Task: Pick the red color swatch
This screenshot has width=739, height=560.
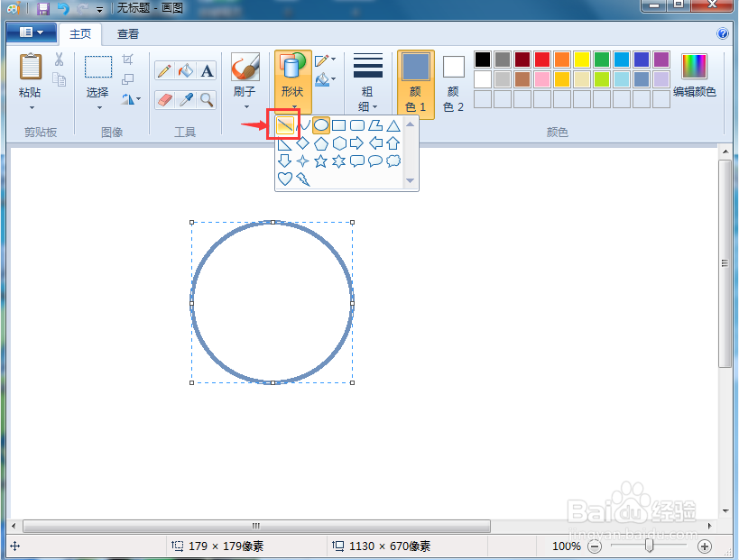Action: 542,60
